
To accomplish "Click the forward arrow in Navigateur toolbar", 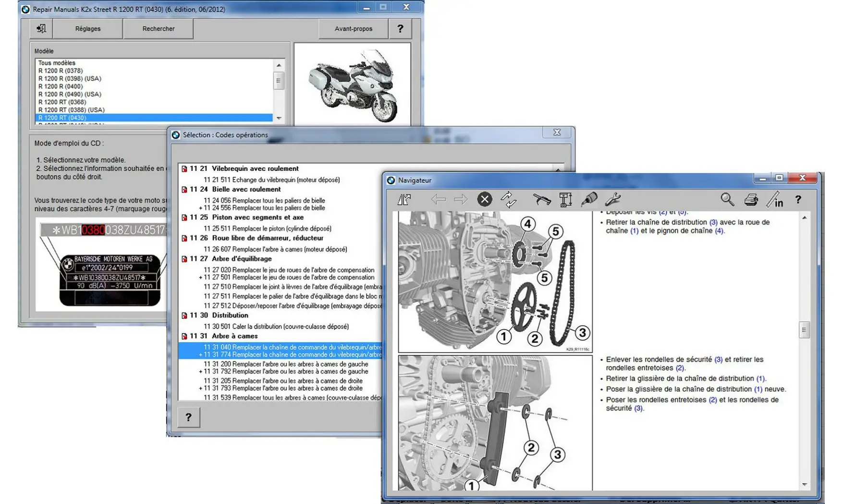I will pos(460,199).
